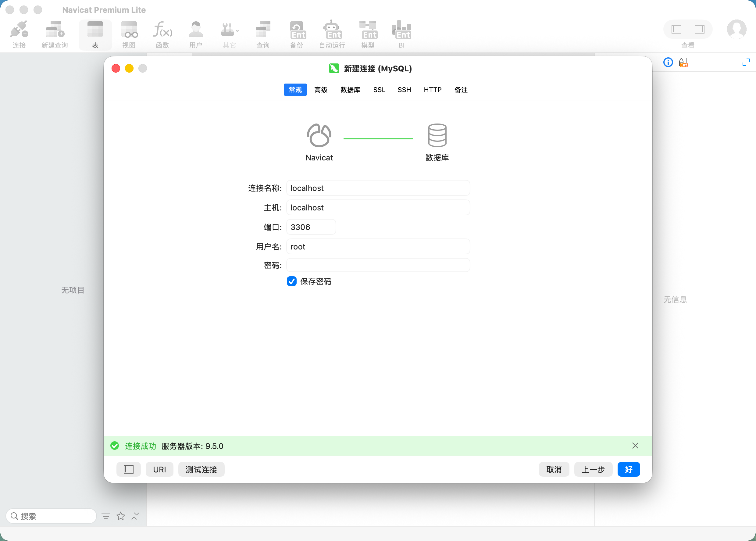The image size is (756, 541).
Task: Toggle the 保存密码 save password checkbox
Action: [x=292, y=281]
